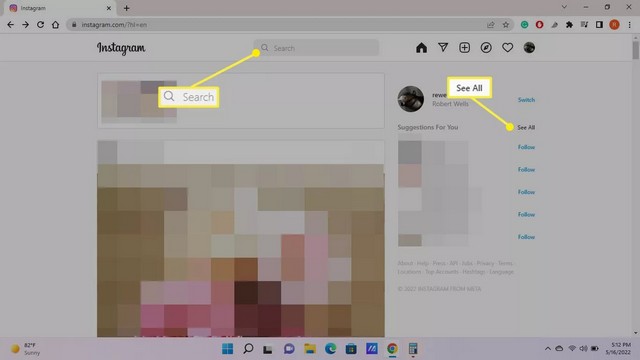This screenshot has width=640, height=360.
Task: Open the rewe account profile picture
Action: (411, 99)
